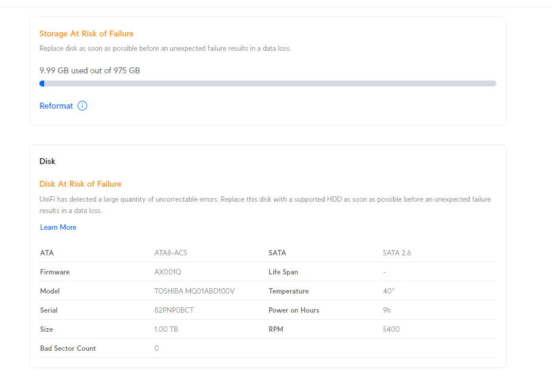Click the Power on Hours value 9h
This screenshot has height=392, width=552.
(387, 310)
